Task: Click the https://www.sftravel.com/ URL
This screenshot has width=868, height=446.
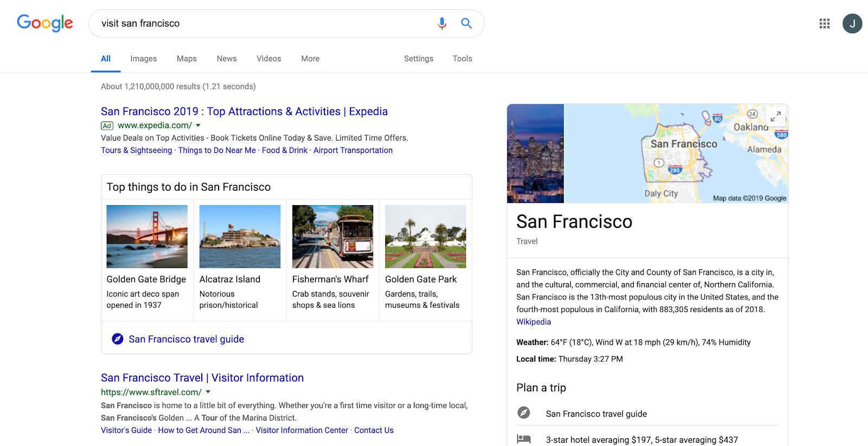Action: pyautogui.click(x=151, y=392)
